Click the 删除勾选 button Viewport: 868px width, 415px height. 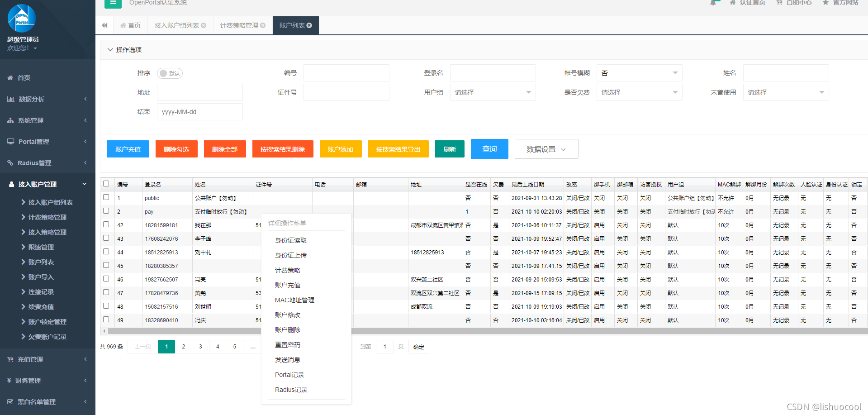coord(176,149)
